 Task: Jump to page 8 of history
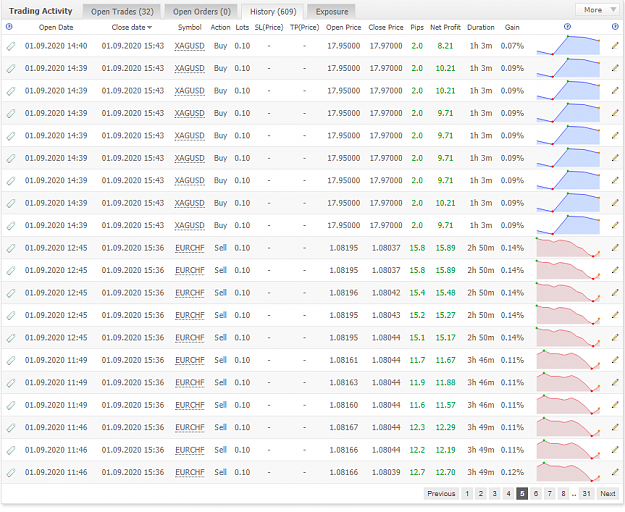[x=563, y=493]
